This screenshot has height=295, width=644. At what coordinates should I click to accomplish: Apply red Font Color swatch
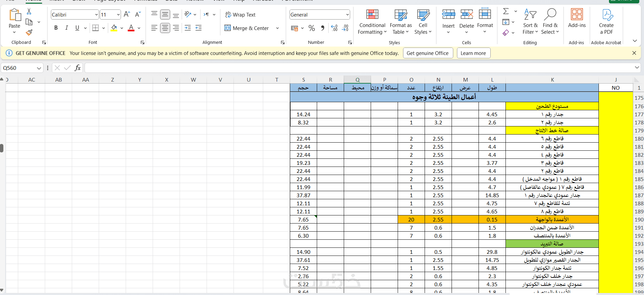(x=131, y=28)
